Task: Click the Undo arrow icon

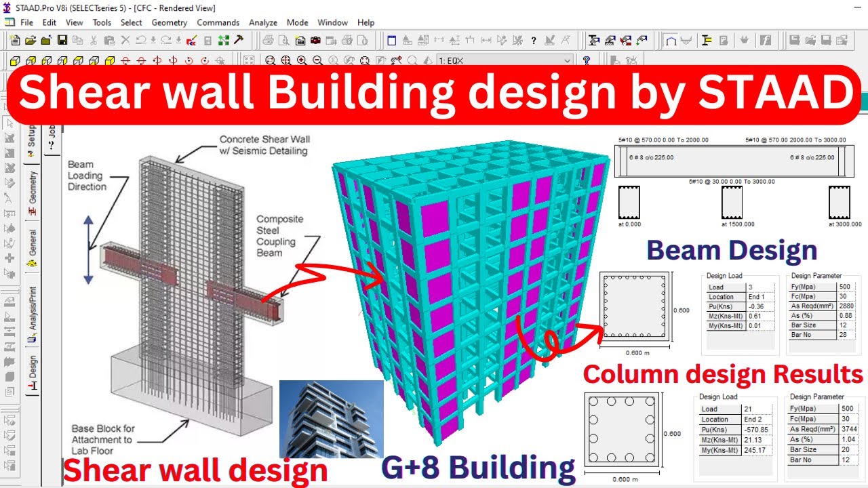Action: (141, 41)
